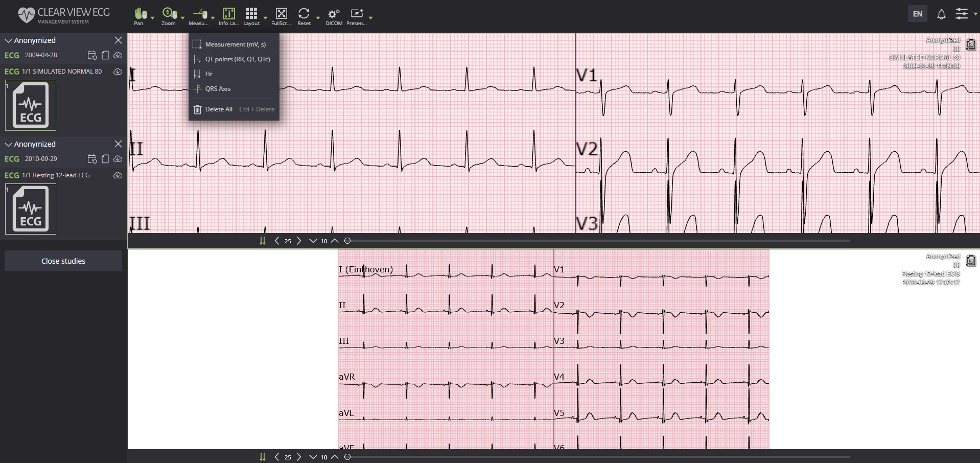Download the 2009-04-28 ECG study
The height and width of the screenshot is (463, 980).
(118, 55)
